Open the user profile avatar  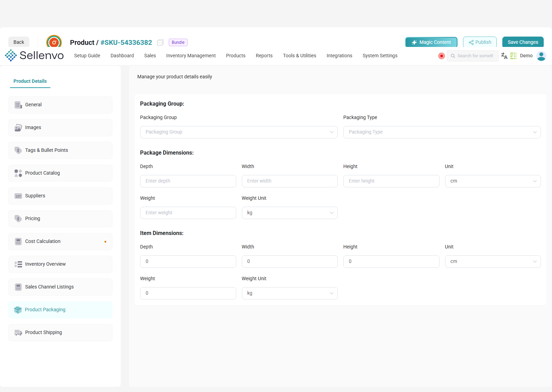point(541,56)
